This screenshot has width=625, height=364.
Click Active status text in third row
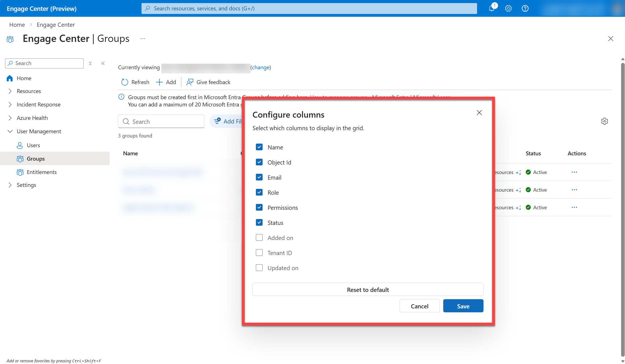[x=540, y=207]
